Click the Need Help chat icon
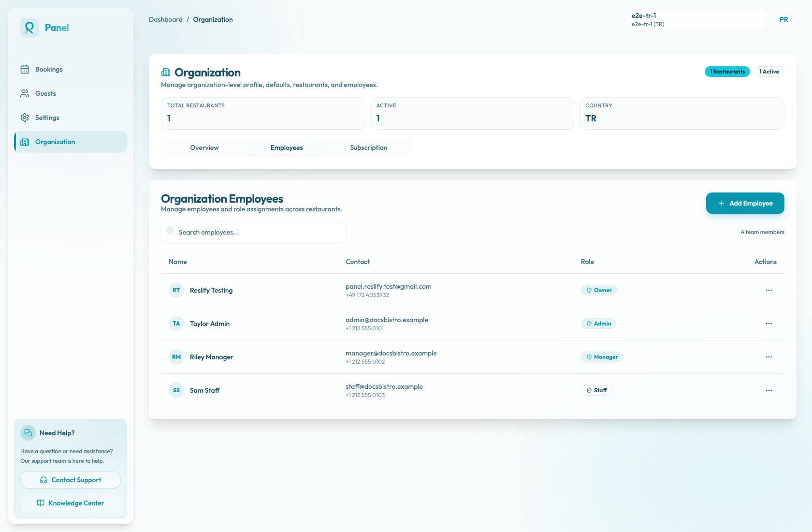812x532 pixels. (28, 433)
